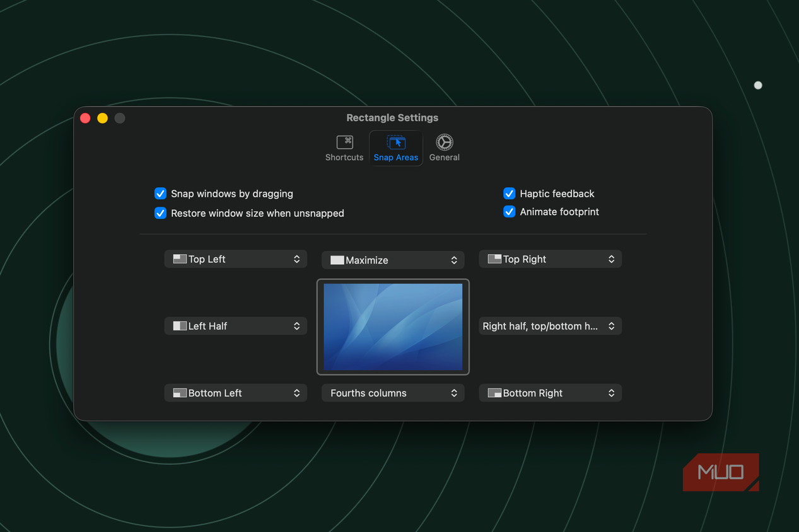
Task: Select the Snap Areas tab
Action: pos(396,149)
